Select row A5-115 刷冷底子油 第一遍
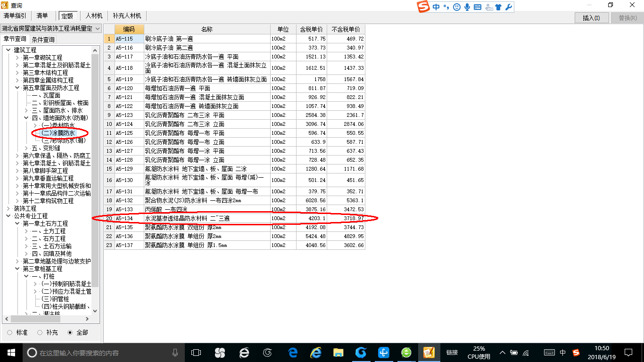Screen dimensions: 644x362 point(235,39)
